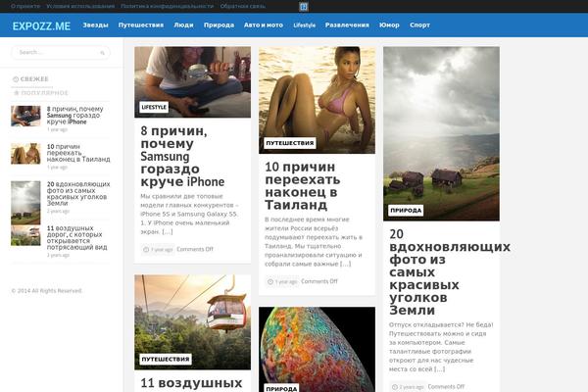
Task: Switch to the Популярное tab
Action: pos(41,93)
